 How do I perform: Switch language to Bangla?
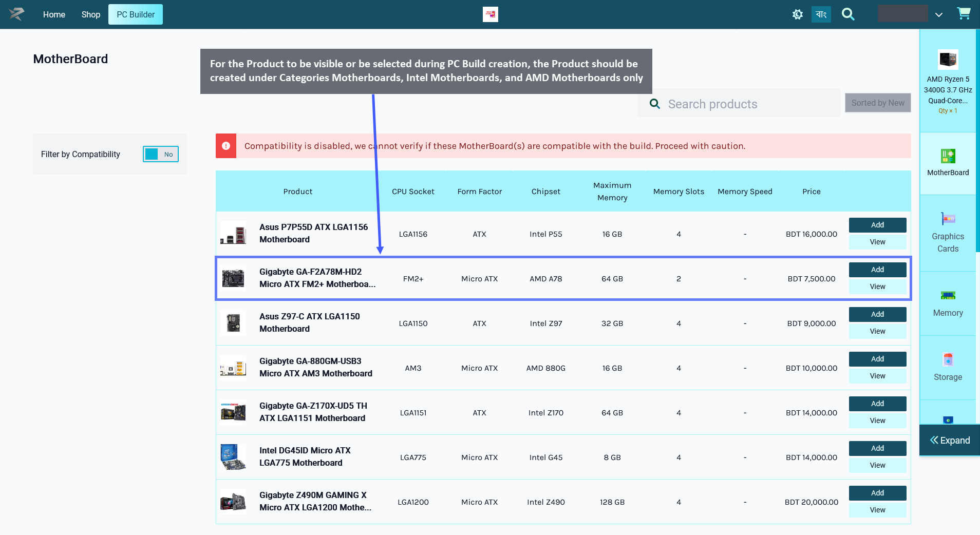click(821, 14)
